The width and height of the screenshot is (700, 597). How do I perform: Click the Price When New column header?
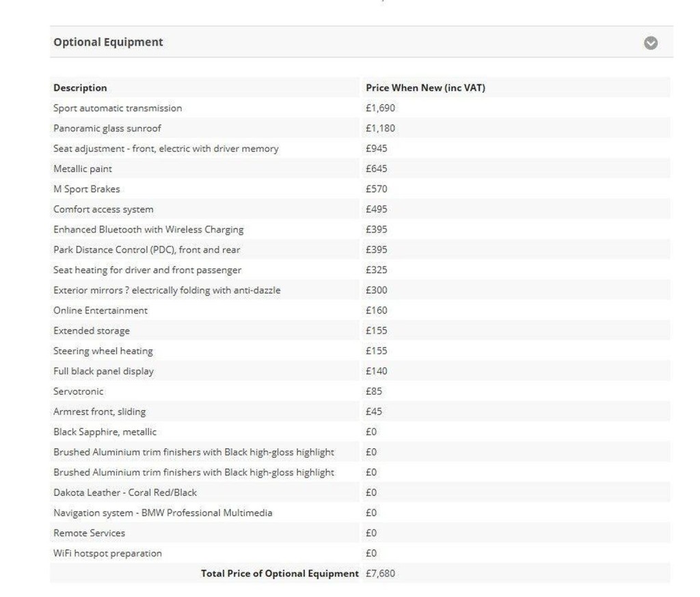tap(425, 87)
